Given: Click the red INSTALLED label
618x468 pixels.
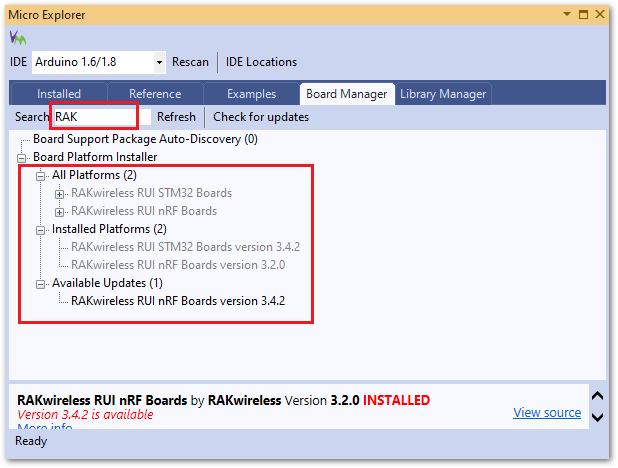Looking at the screenshot, I should (x=396, y=400).
